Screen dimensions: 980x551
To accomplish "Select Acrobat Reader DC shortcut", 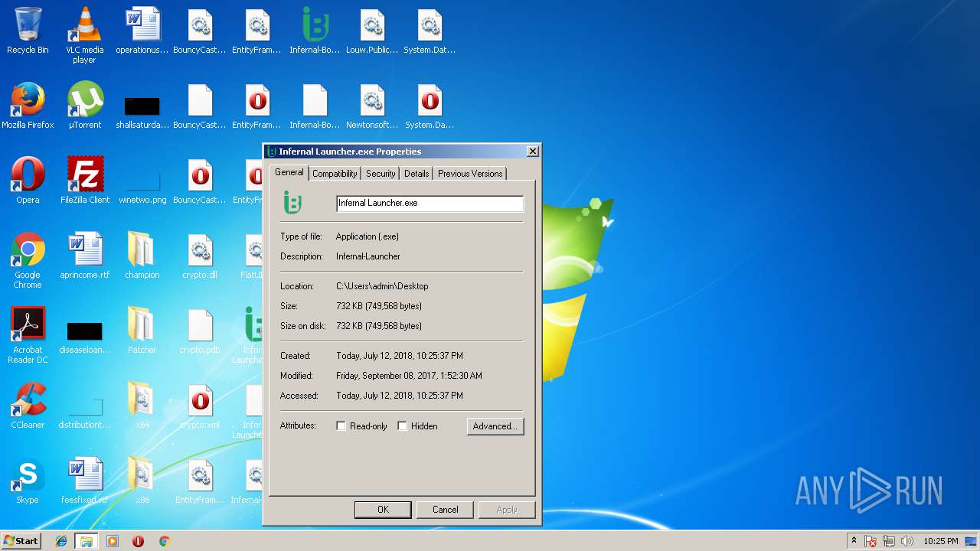I will pos(28,335).
